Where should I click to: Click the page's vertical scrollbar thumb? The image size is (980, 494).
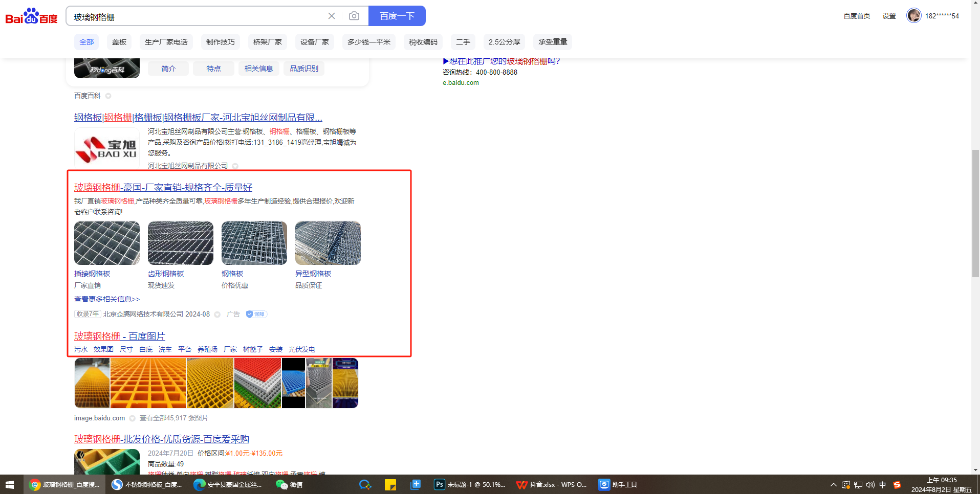click(x=975, y=214)
